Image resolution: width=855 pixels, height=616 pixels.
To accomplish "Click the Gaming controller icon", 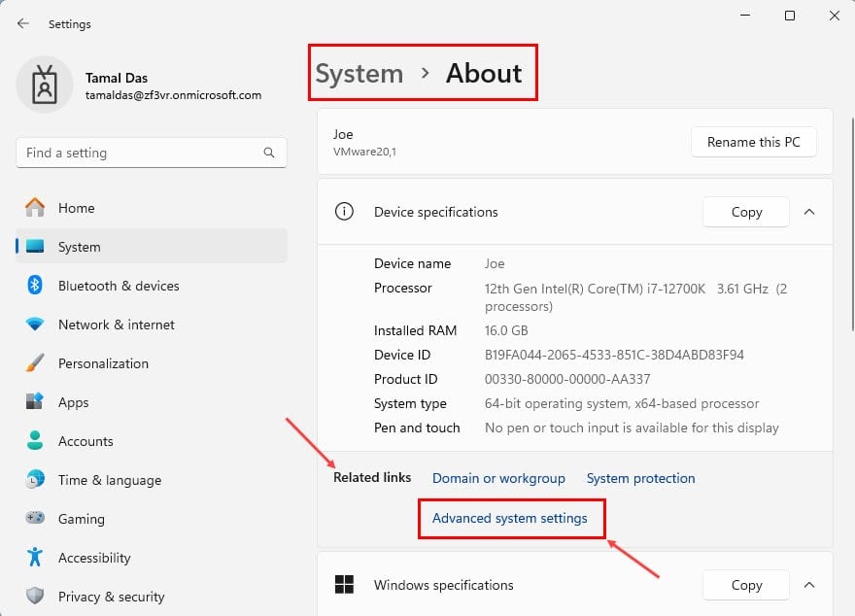I will pos(35,518).
